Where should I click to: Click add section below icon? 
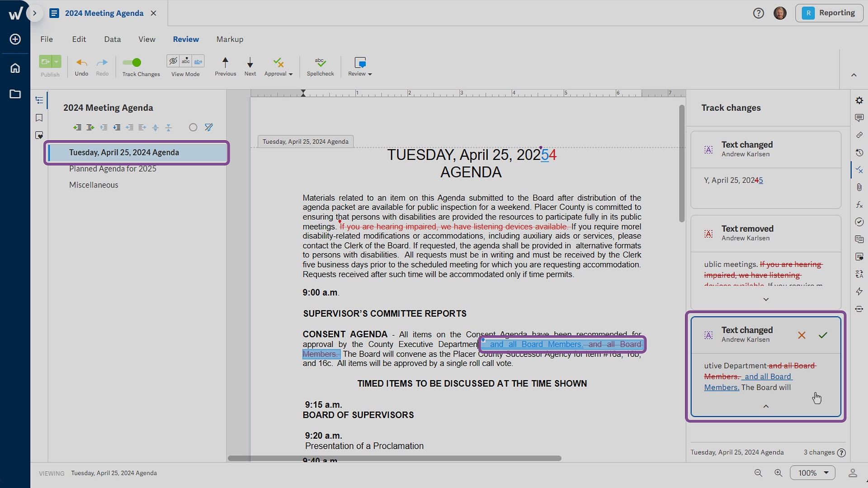pyautogui.click(x=90, y=127)
